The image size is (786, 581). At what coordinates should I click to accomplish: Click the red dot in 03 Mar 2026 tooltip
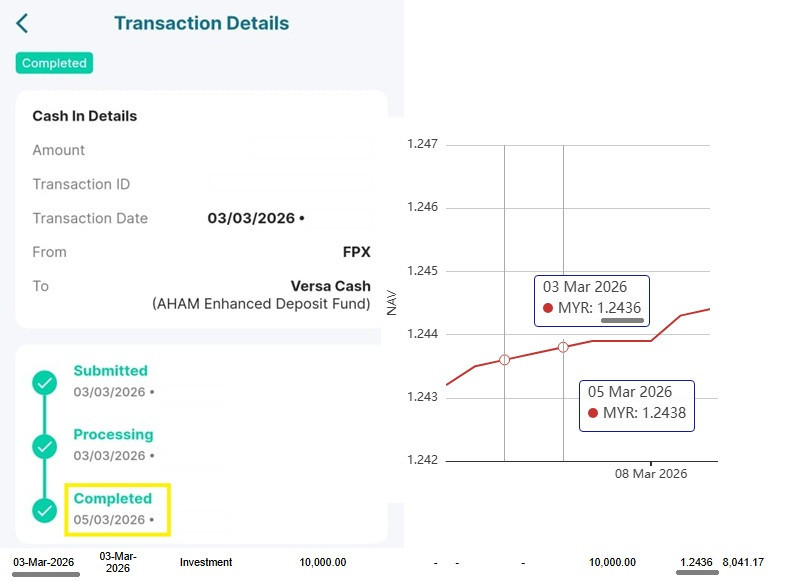tap(548, 308)
